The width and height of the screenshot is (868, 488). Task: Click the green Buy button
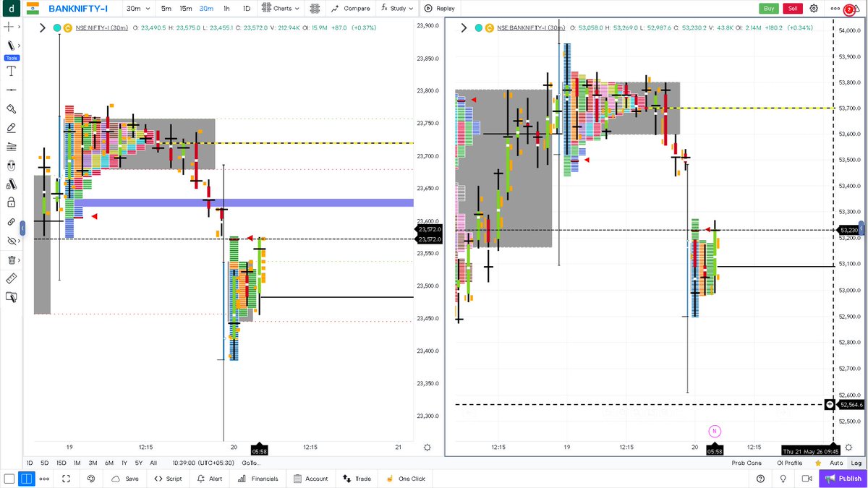click(x=769, y=9)
